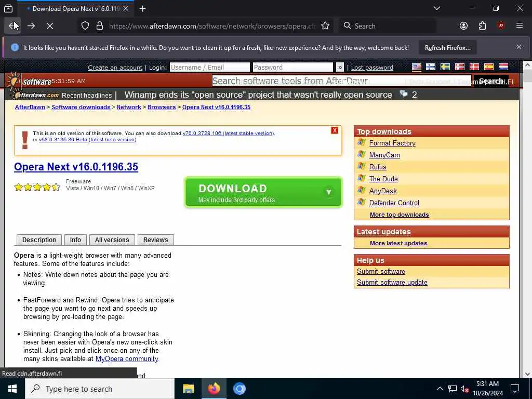This screenshot has height=399, width=532.
Task: Bookmark this page with the star icon
Action: [x=325, y=26]
